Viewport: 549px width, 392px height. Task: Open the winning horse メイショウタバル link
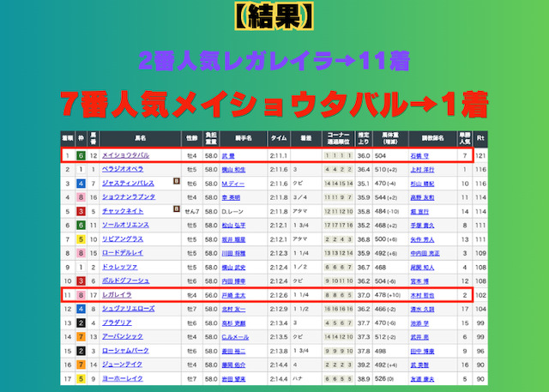pyautogui.click(x=125, y=155)
